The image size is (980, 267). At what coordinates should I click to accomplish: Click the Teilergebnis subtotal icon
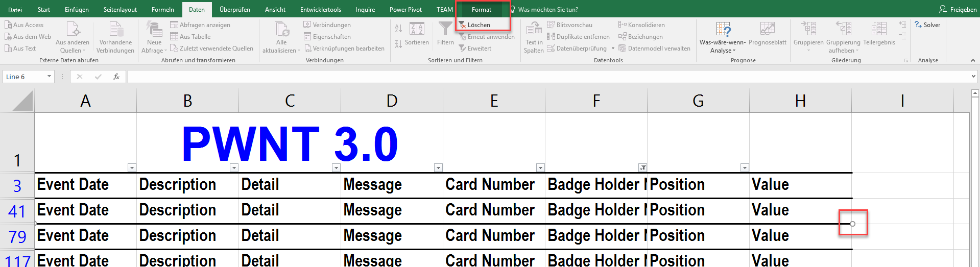click(879, 30)
